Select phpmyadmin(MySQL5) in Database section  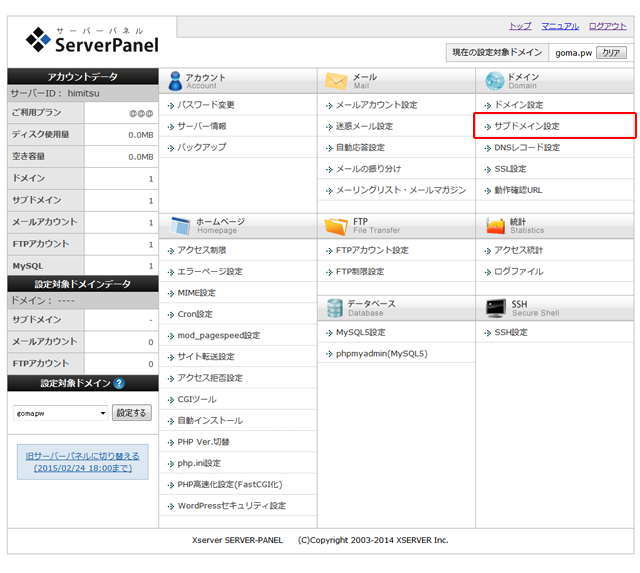381,353
